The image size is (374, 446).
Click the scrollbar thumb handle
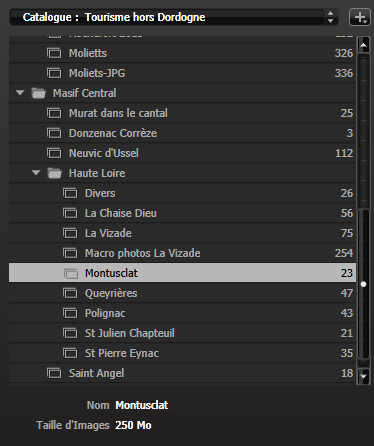point(363,284)
